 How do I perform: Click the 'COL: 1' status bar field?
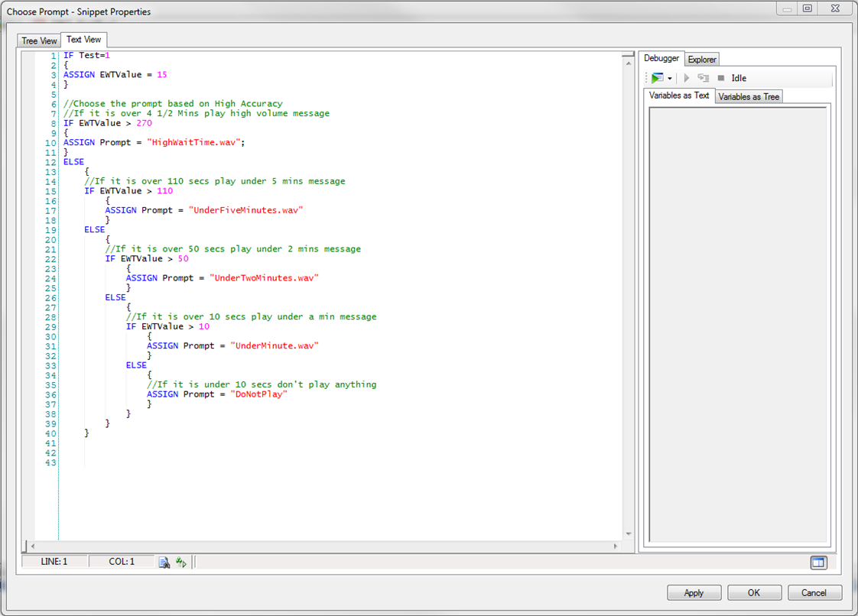point(122,562)
